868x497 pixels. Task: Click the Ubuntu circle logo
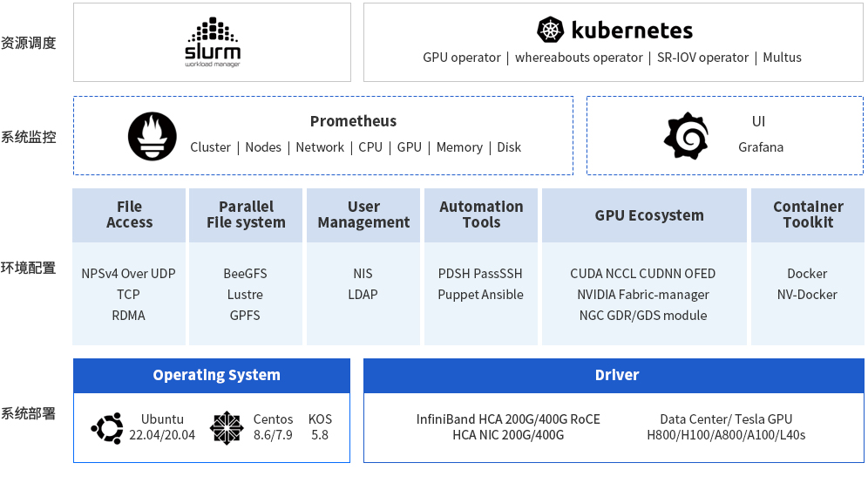107,427
